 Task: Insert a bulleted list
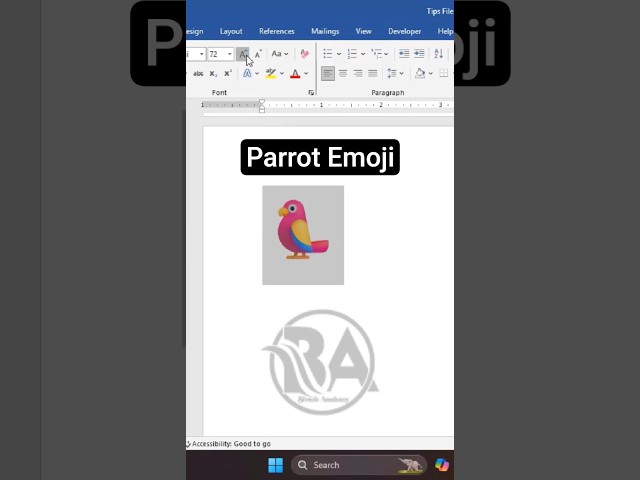tap(328, 54)
